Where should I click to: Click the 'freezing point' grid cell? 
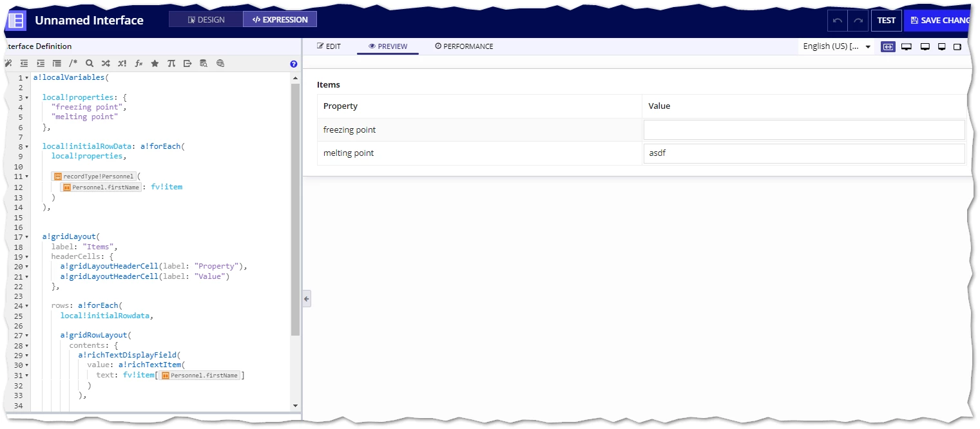pos(479,130)
